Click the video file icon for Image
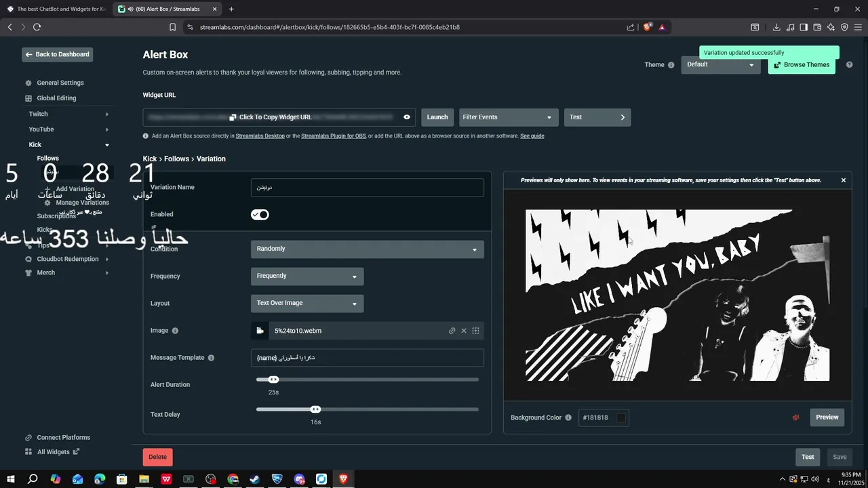868x488 pixels. coord(260,331)
